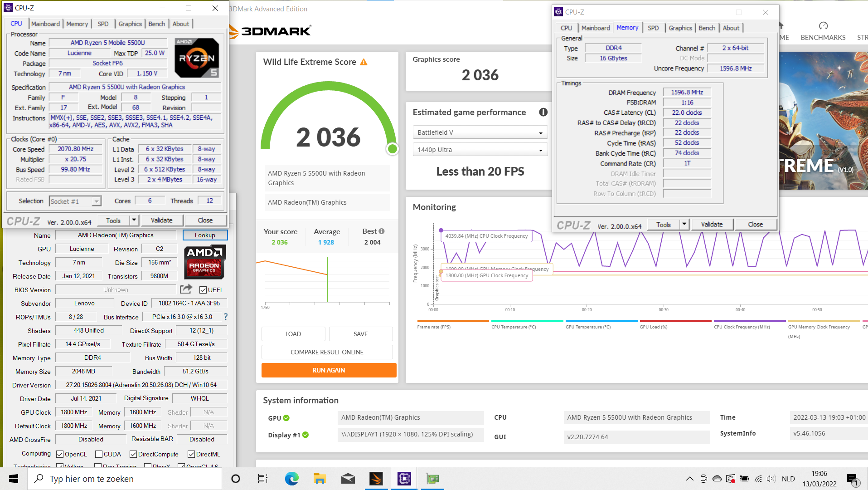Expand Tools arrow in left CPU-Z window
868x490 pixels.
point(134,220)
